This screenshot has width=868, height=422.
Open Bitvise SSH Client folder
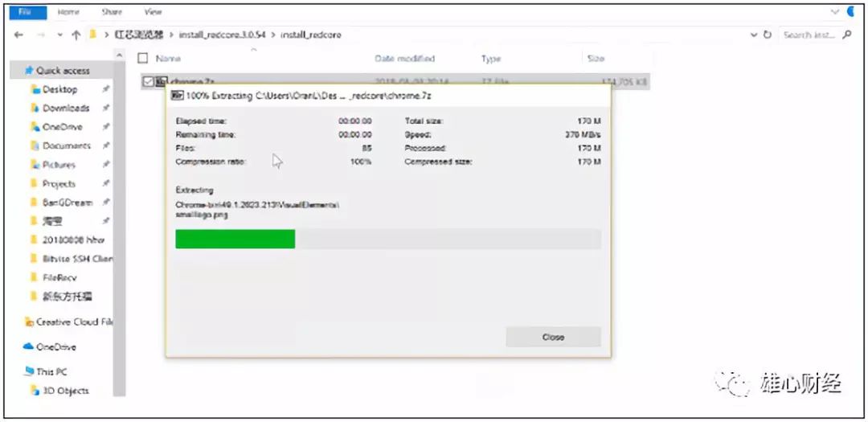coord(77,259)
